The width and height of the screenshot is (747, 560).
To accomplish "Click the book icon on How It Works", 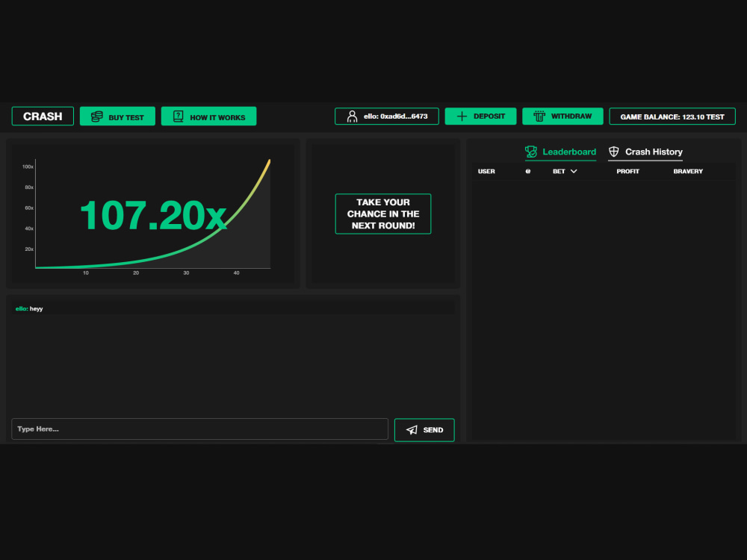I will click(x=179, y=116).
